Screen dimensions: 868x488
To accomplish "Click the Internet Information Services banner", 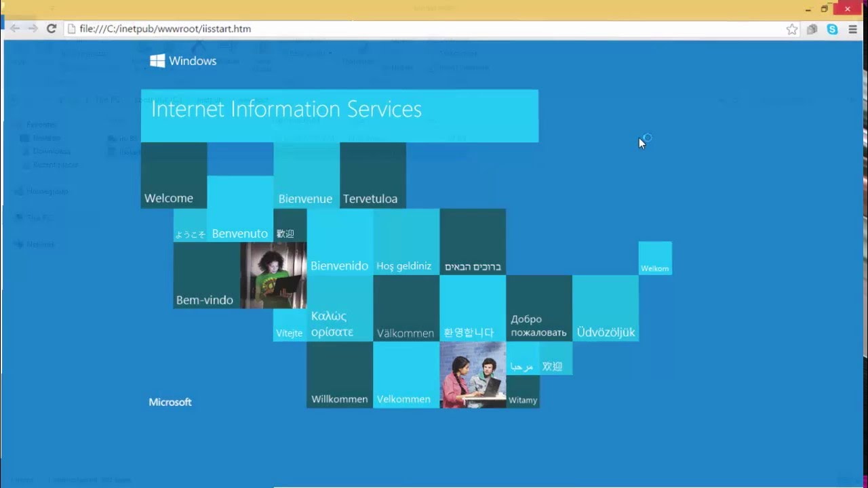I will click(x=340, y=116).
